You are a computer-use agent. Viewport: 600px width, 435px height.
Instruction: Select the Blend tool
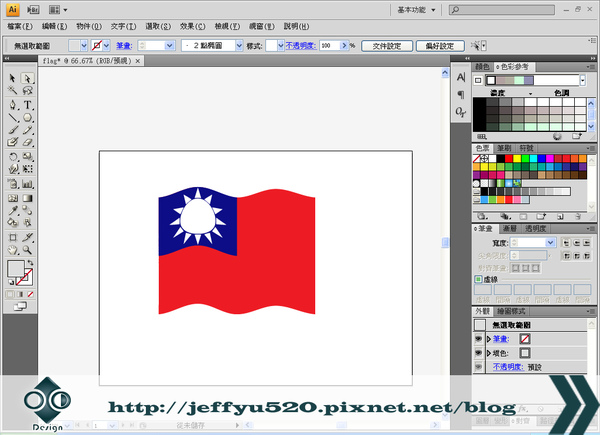point(27,210)
